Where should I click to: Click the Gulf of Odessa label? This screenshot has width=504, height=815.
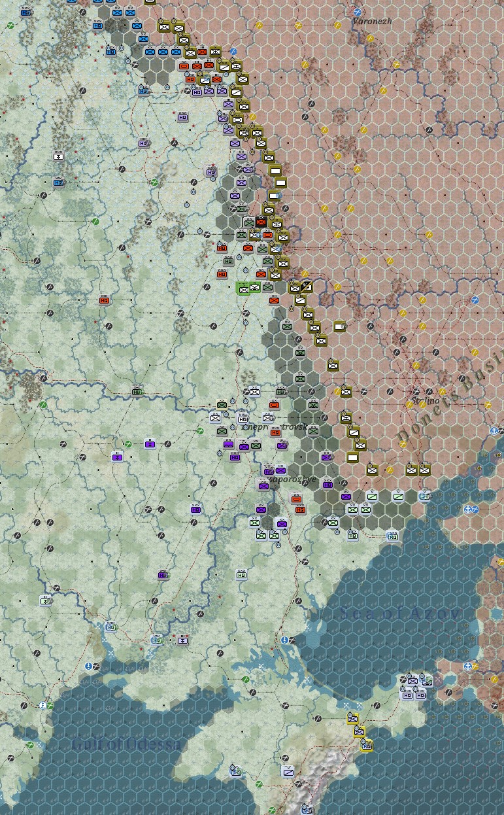coord(126,744)
